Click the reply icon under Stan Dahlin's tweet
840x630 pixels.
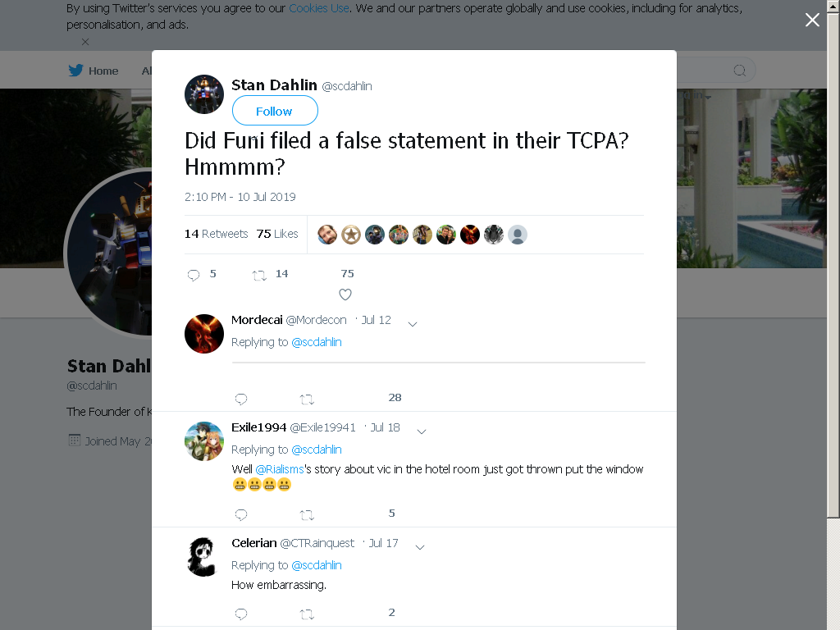click(x=194, y=275)
